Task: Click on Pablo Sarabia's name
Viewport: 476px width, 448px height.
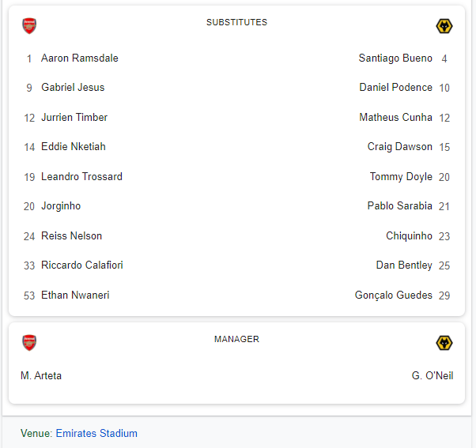Action: 399,206
